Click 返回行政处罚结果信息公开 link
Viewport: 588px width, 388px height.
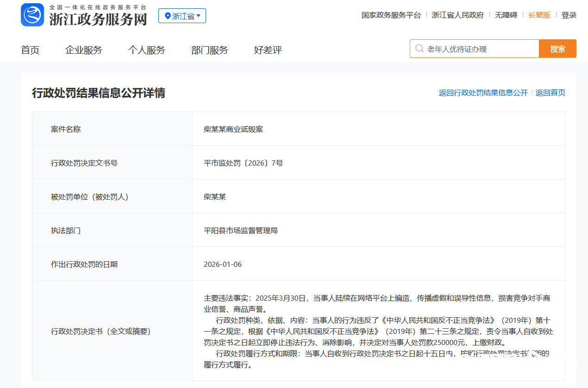[482, 92]
